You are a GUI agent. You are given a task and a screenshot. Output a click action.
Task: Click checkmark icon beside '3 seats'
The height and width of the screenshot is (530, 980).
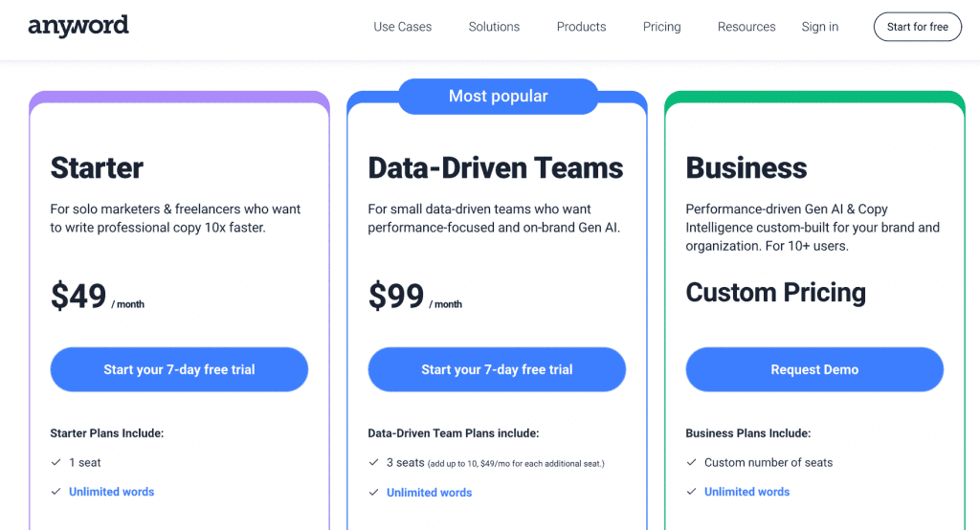[x=374, y=462]
